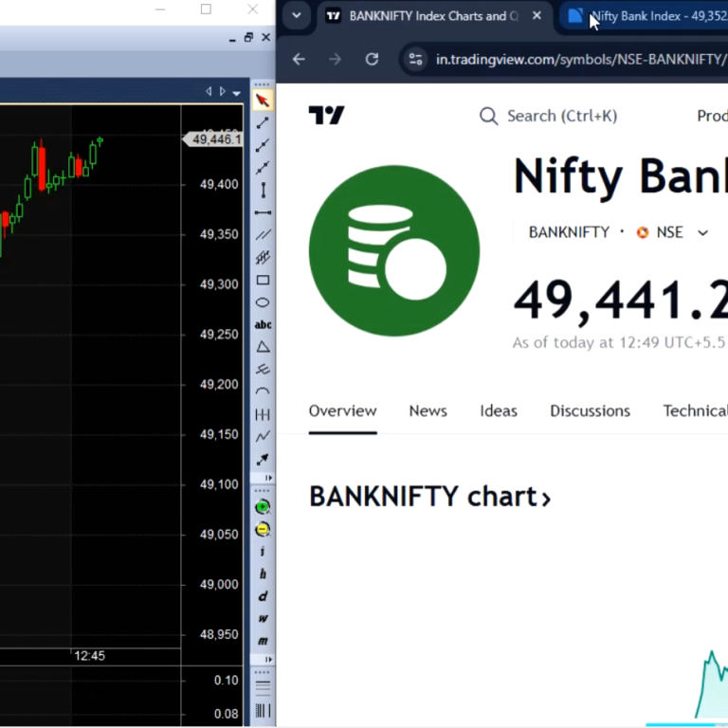The image size is (728, 728).
Task: Open the browser tab search dropdown
Action: (x=296, y=16)
